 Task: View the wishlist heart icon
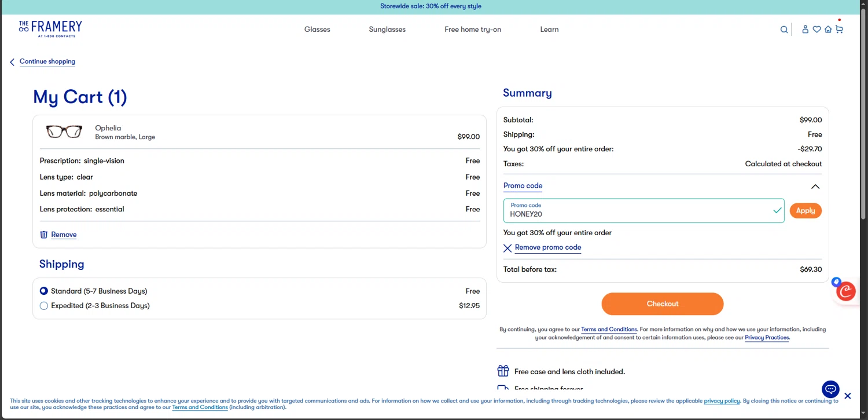(x=816, y=30)
